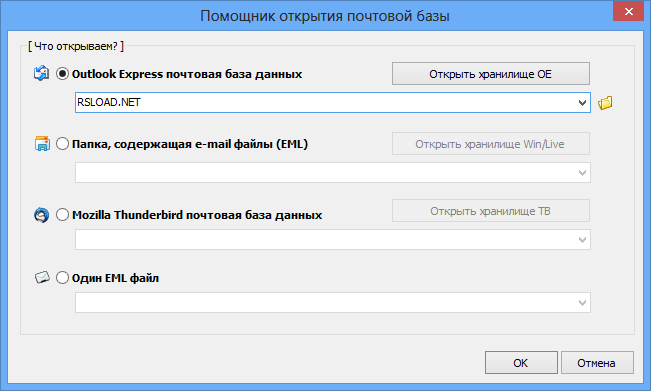The width and height of the screenshot is (651, 391).
Task: Click the Mozilla Thunderbird icon
Action: point(42,215)
